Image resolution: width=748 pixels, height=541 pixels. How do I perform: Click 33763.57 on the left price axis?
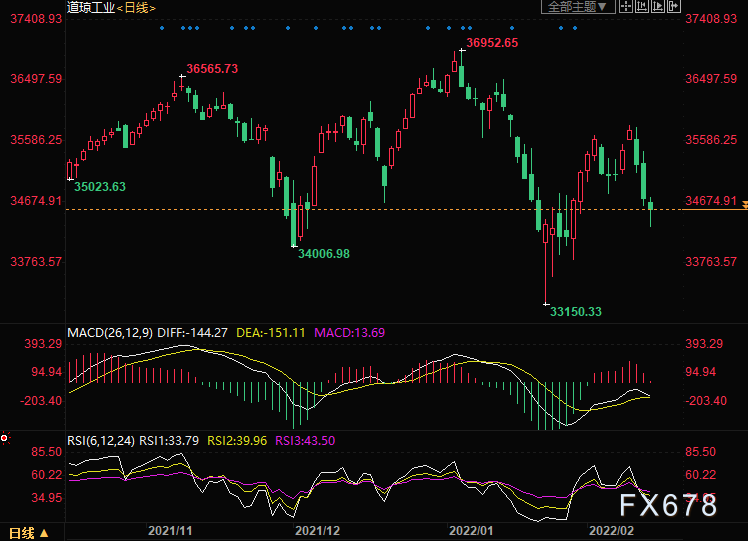coord(36,262)
